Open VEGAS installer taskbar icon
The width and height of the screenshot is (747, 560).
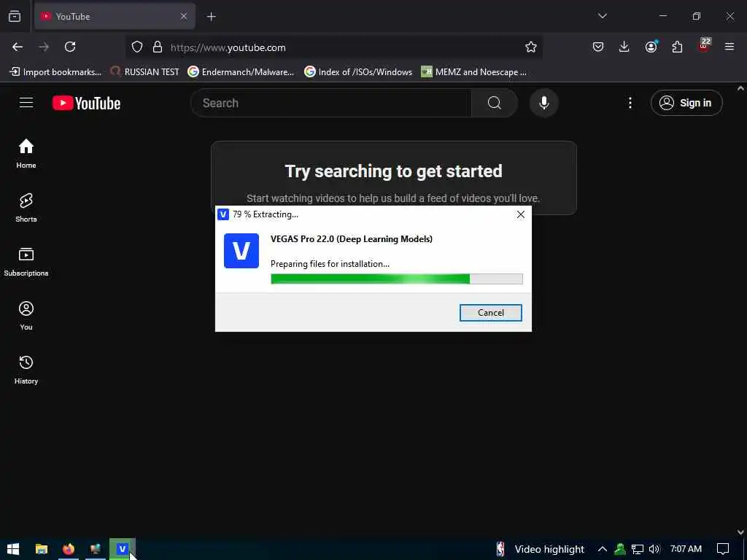[x=123, y=549]
